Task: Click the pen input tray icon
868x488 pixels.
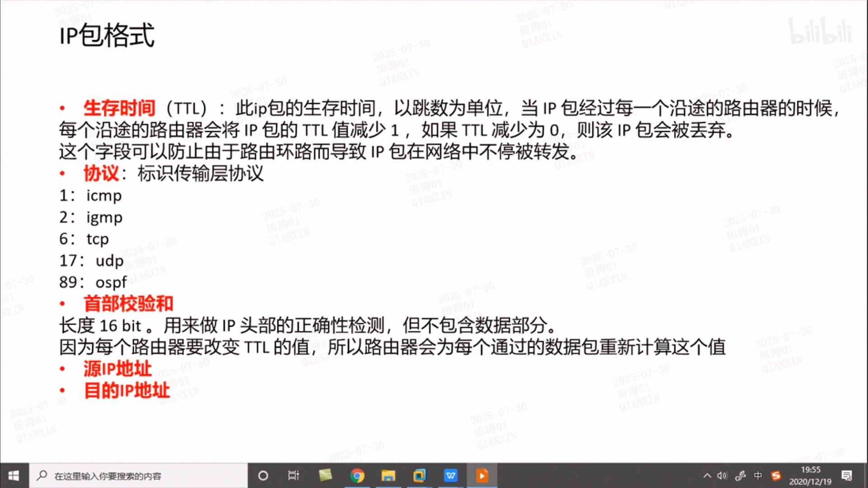Action: pos(740,476)
